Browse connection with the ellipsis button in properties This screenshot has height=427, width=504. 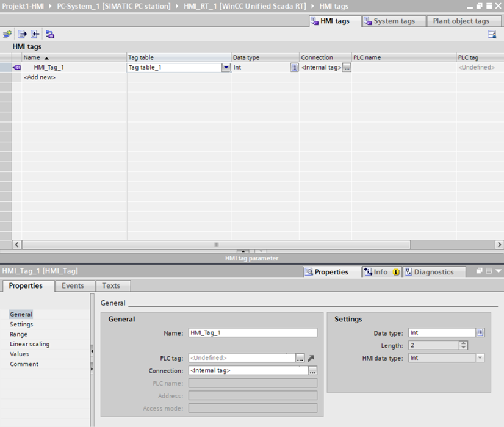click(312, 371)
